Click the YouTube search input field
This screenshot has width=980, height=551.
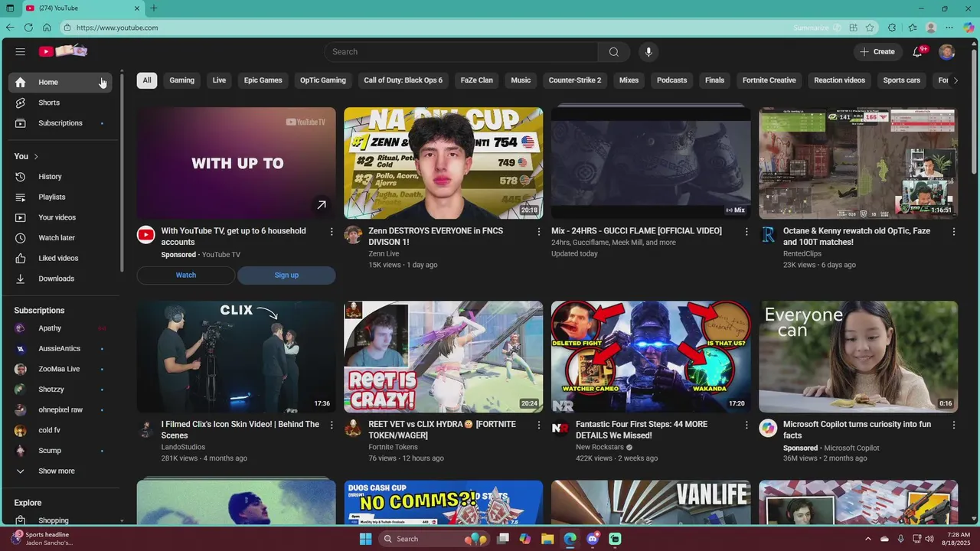(x=462, y=52)
